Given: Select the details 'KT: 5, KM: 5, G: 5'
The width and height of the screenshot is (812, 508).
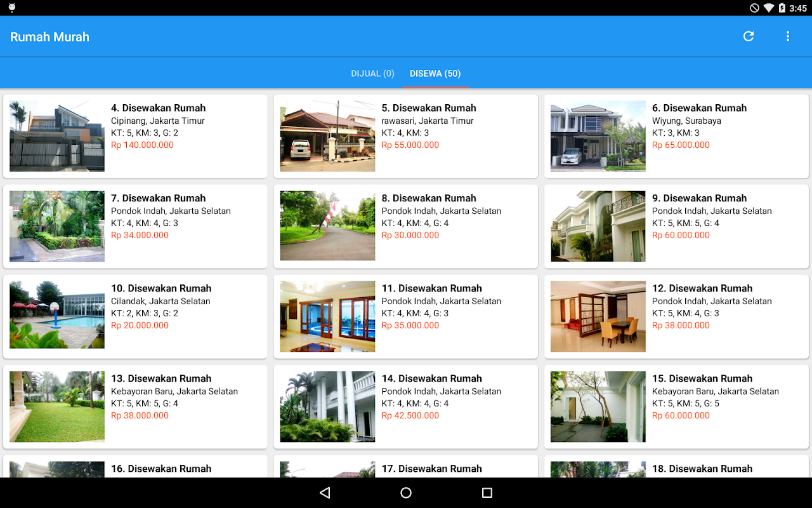Looking at the screenshot, I should [x=686, y=403].
